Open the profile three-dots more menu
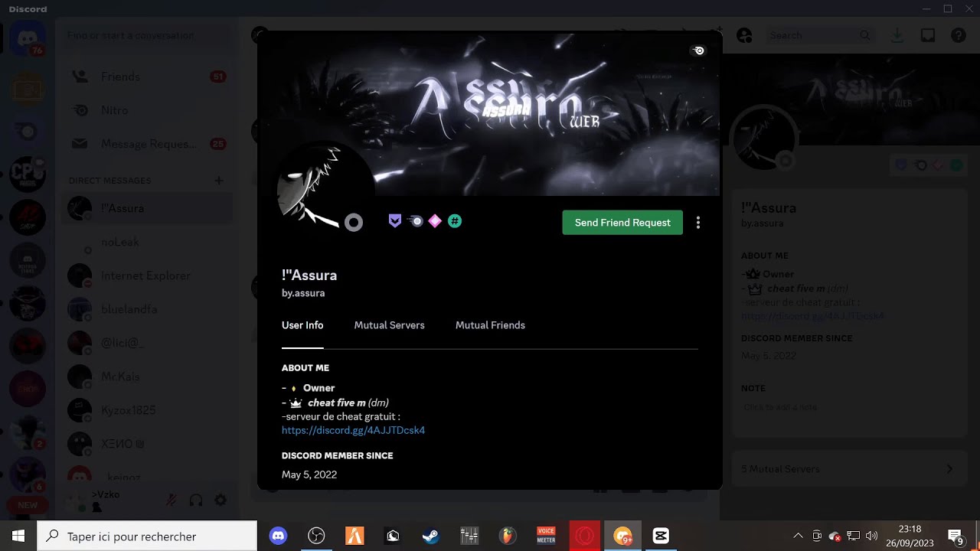 pos(697,223)
